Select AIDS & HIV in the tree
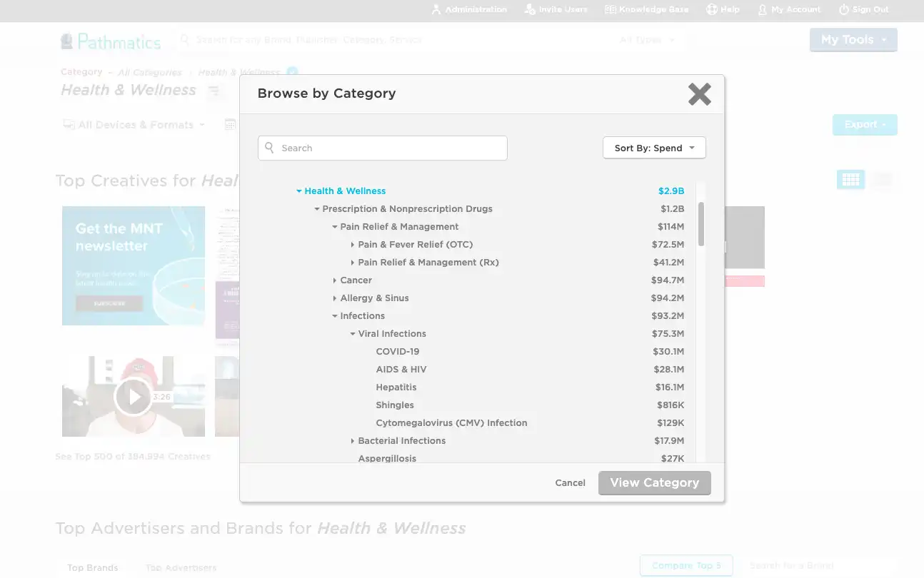The height and width of the screenshot is (578, 924). click(401, 370)
